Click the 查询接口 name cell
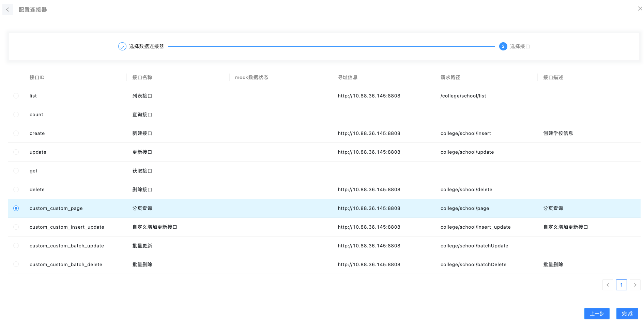 pyautogui.click(x=142, y=115)
